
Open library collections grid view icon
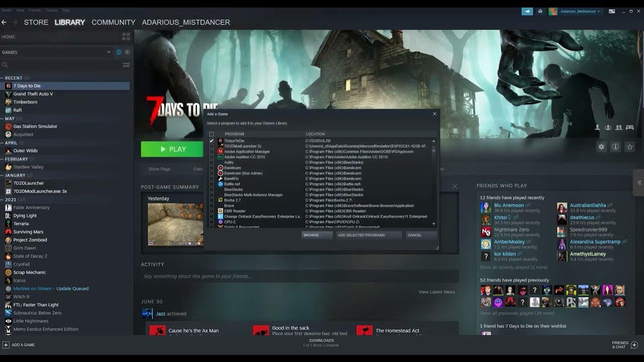(126, 37)
